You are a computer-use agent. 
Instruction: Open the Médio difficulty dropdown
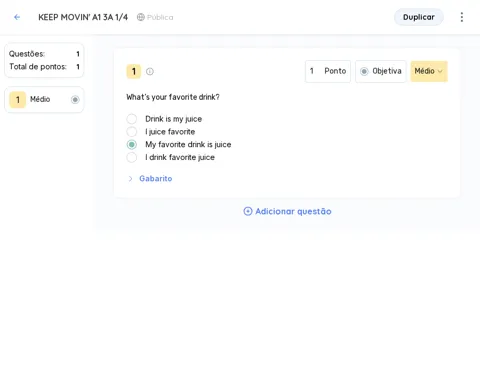(429, 71)
